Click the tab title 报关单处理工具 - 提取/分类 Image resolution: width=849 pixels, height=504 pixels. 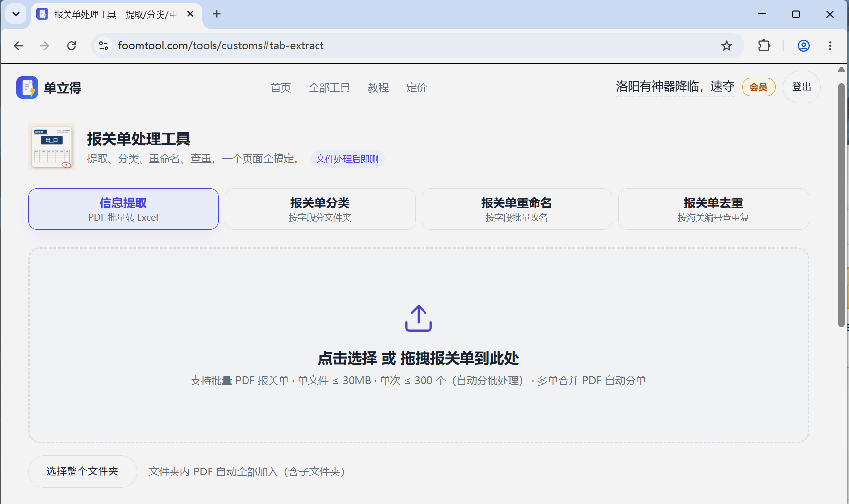pyautogui.click(x=115, y=15)
